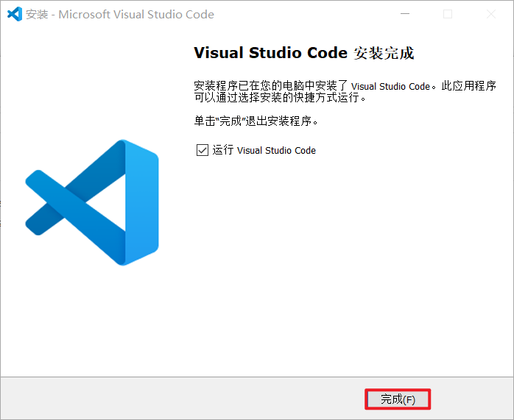Click the '单击"完成"退出安装程序。' text line
The height and width of the screenshot is (420, 514).
256,121
